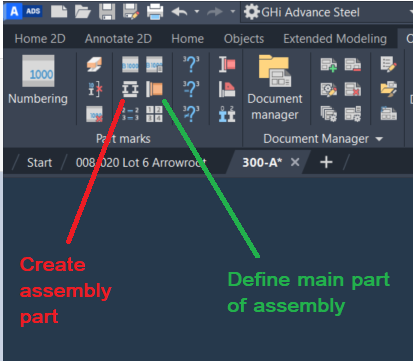Screen dimensions: 413x361
Task: Click the column with red plate icon
Action: click(x=227, y=89)
